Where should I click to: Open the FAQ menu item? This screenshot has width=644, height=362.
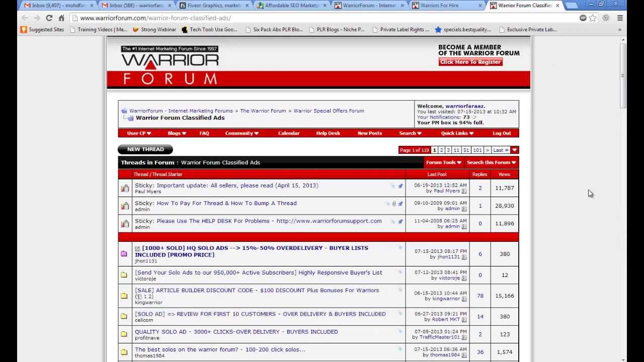click(x=204, y=133)
